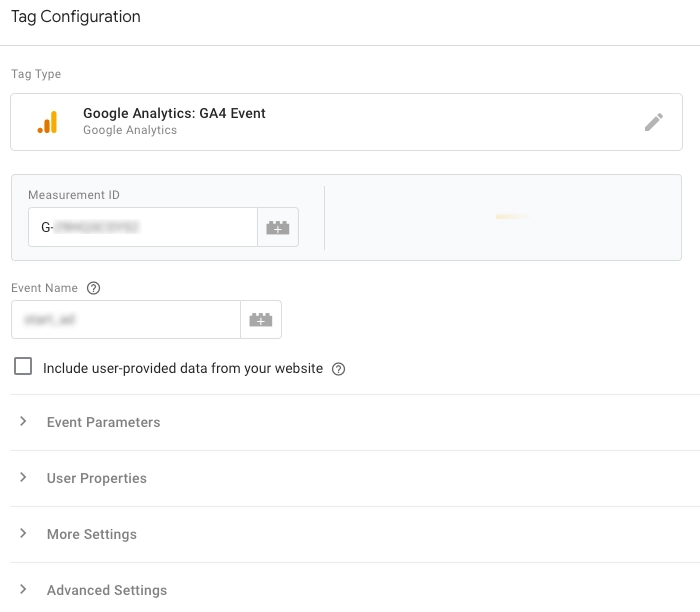Open the User Properties section label
The width and height of the screenshot is (700, 612).
pyautogui.click(x=97, y=478)
